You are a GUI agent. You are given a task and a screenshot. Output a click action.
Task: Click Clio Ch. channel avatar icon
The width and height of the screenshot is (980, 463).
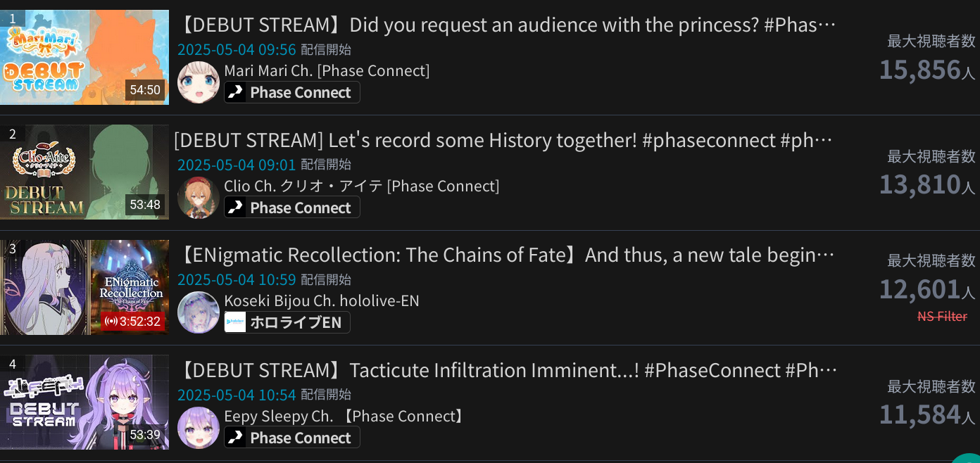click(x=198, y=198)
